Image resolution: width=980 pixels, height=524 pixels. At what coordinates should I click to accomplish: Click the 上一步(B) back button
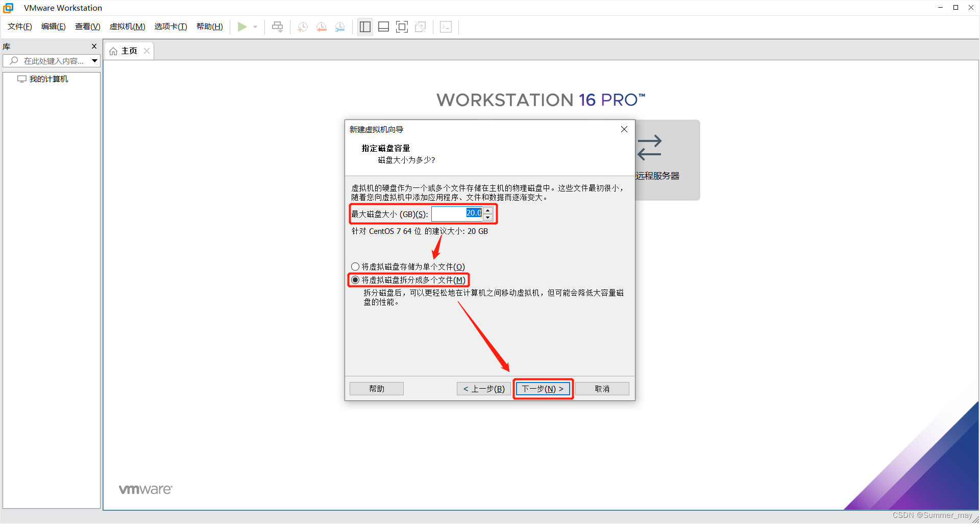coord(484,389)
